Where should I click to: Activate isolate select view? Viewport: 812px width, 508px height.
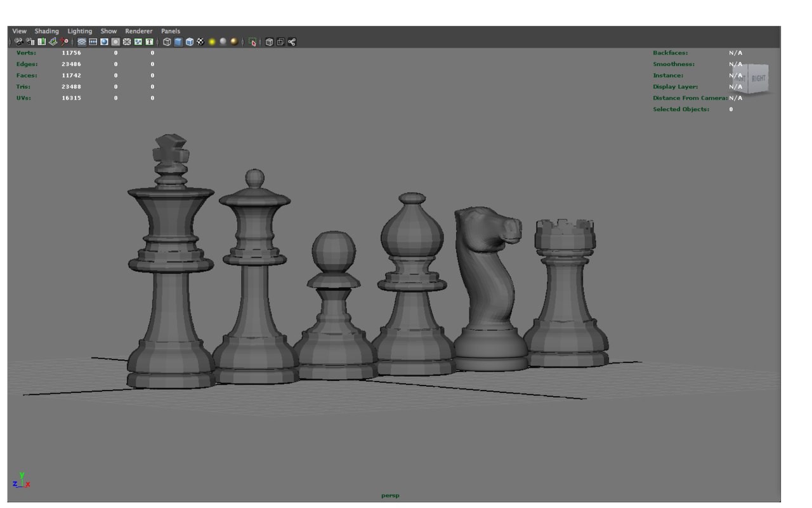point(252,42)
